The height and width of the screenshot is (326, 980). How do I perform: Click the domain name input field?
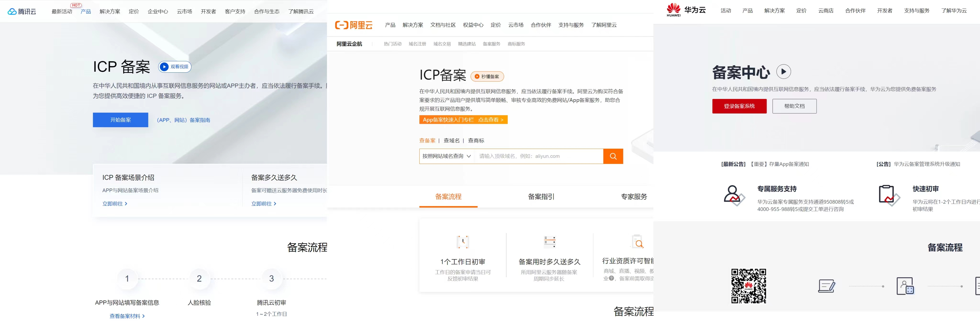(x=533, y=156)
